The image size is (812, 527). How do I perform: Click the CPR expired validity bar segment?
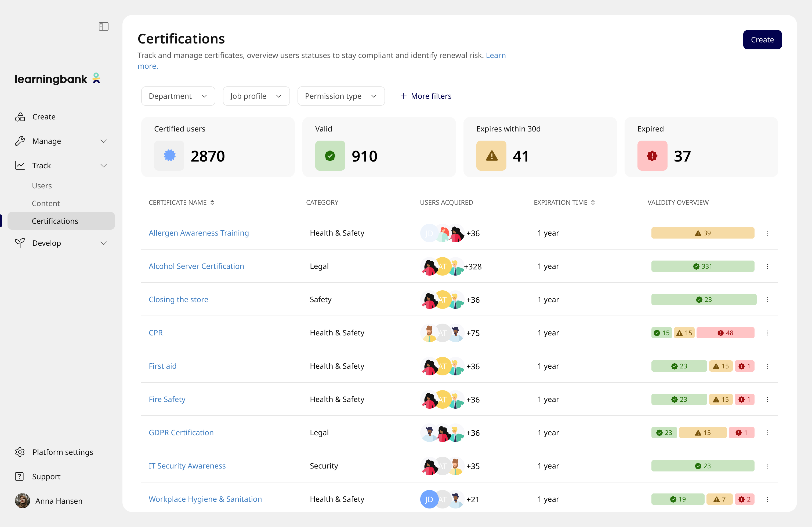coord(726,333)
